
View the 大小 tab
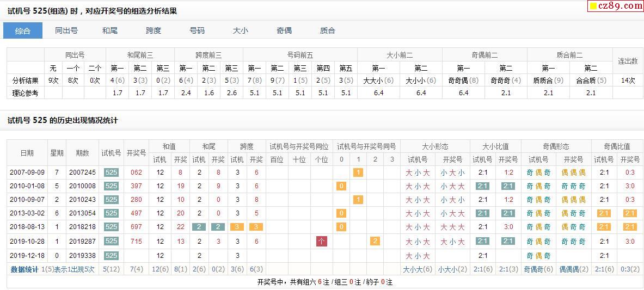pyautogui.click(x=241, y=30)
